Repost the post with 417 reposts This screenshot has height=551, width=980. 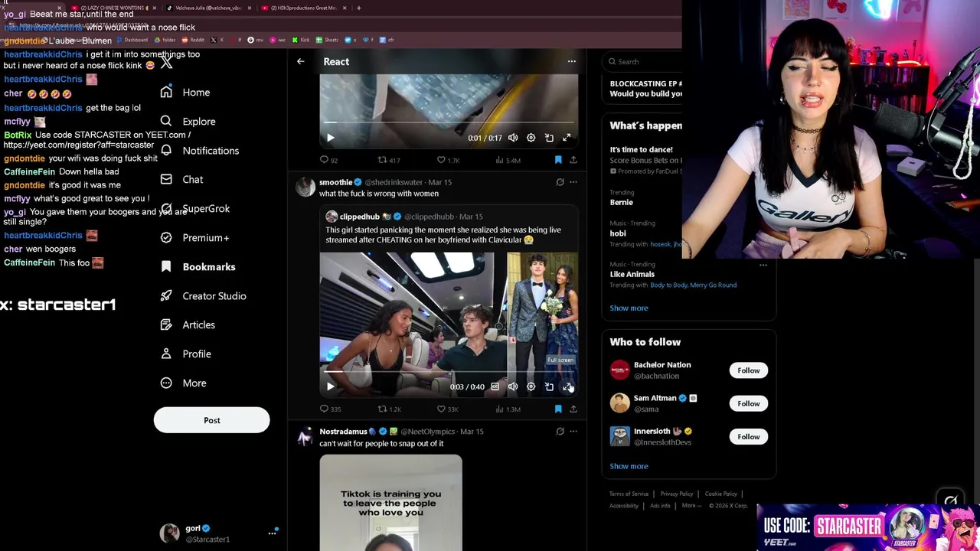pyautogui.click(x=389, y=160)
